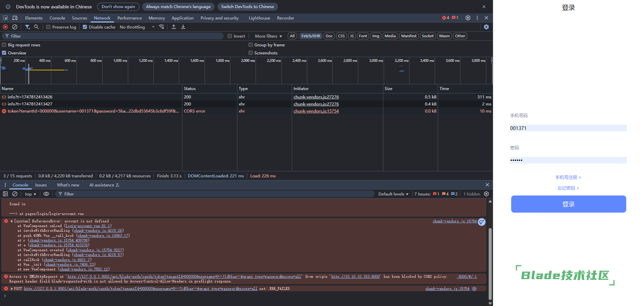Switch to the Elements panel
This screenshot has height=306, width=644.
coord(34,18)
